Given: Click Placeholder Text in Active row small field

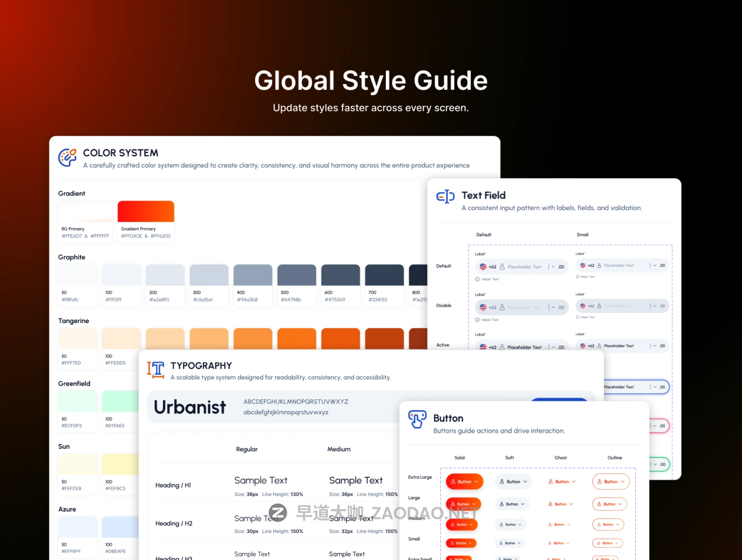Looking at the screenshot, I should pos(619,346).
